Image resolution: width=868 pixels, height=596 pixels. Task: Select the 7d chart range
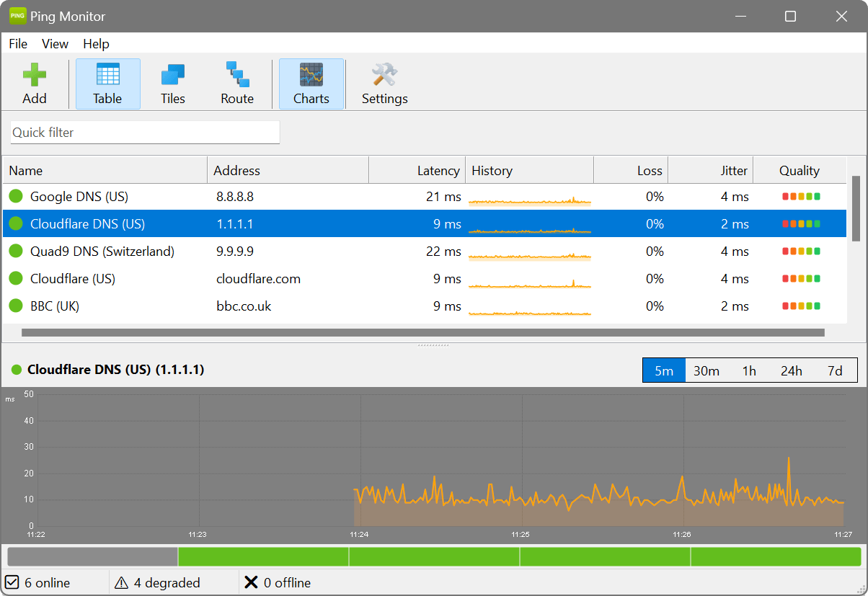tap(836, 370)
